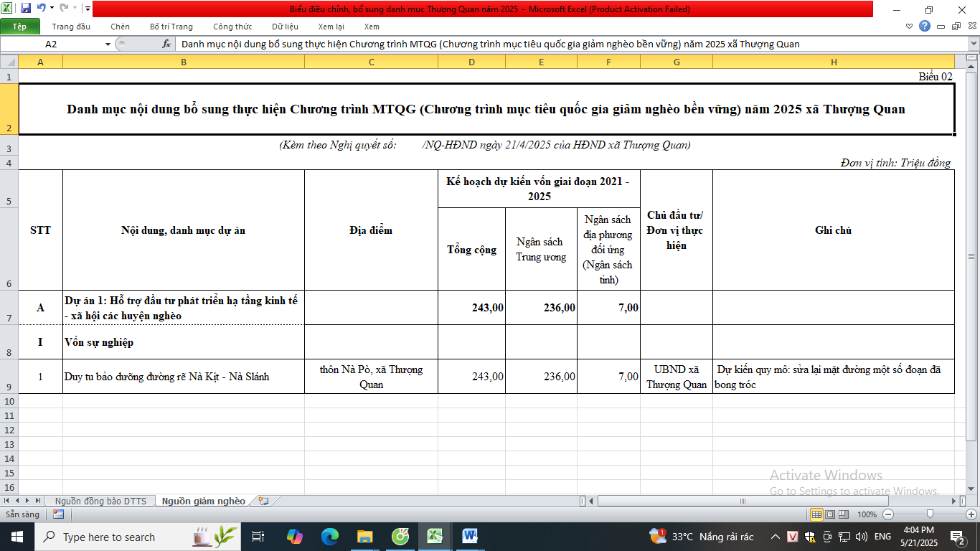Image resolution: width=980 pixels, height=551 pixels.
Task: Open Customize Quick Access Toolbar dropdown
Action: point(87,9)
